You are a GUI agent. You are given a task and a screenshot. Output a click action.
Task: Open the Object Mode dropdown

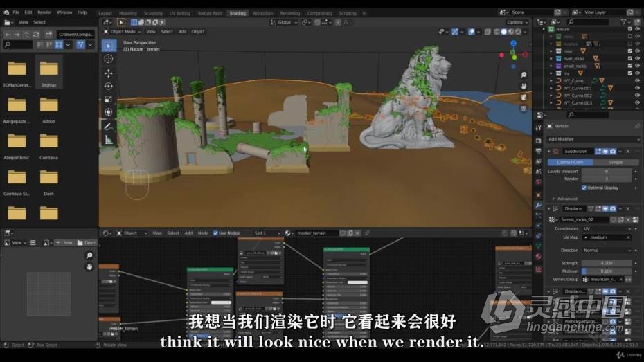pos(123,32)
